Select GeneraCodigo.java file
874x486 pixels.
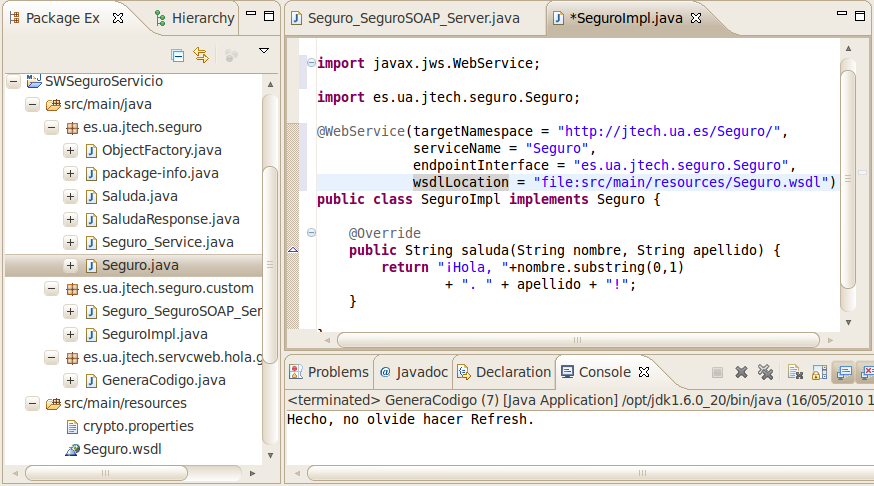point(163,380)
